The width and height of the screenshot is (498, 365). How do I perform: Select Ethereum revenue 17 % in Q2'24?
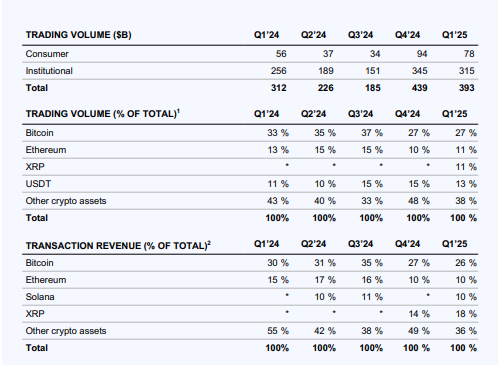point(325,280)
